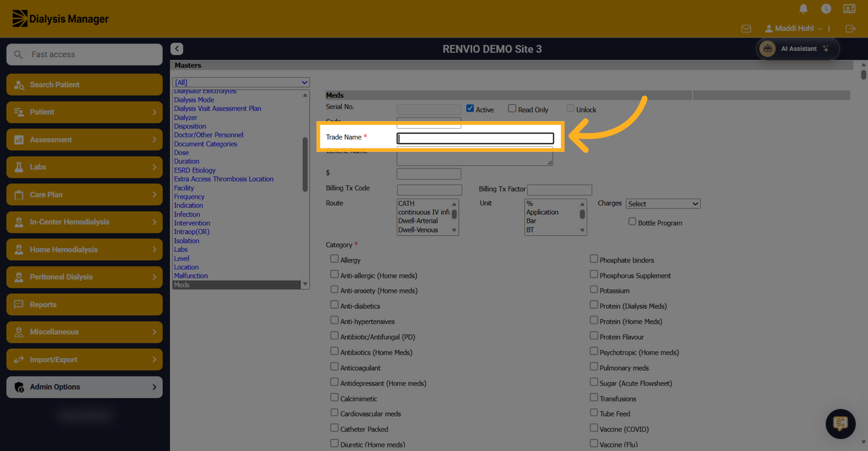Screen dimensions: 868x451
Task: Select Facility in masters list
Action: (x=184, y=188)
